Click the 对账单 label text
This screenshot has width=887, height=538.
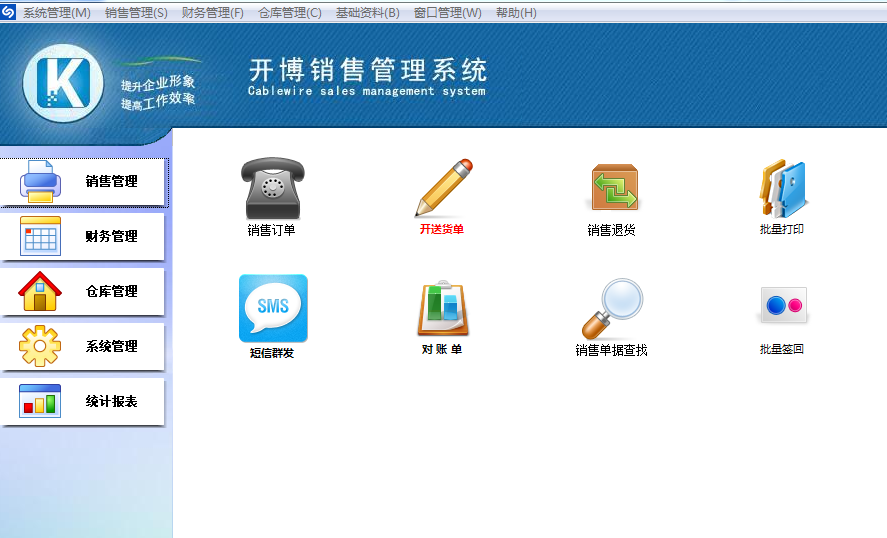[x=442, y=349]
